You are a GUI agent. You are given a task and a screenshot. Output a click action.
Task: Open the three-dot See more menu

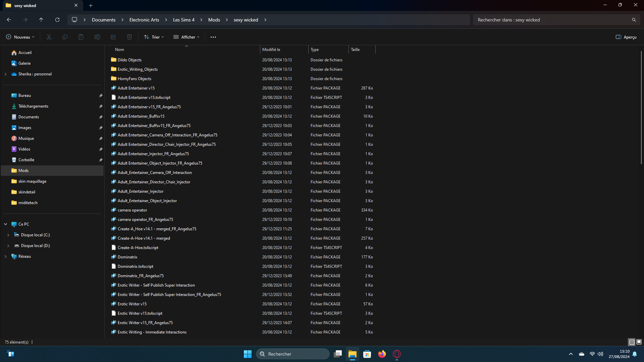tap(213, 37)
